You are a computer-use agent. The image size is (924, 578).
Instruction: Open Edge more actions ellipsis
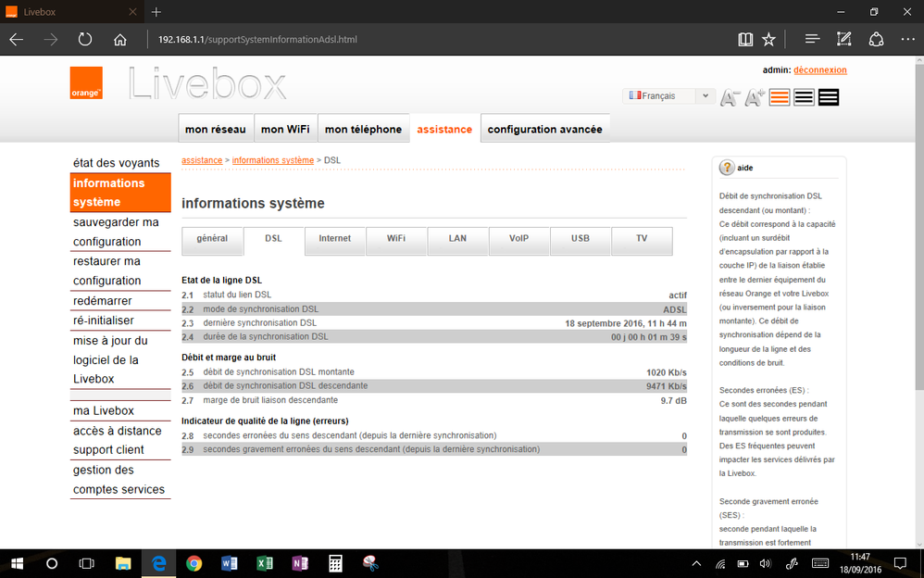(x=908, y=40)
